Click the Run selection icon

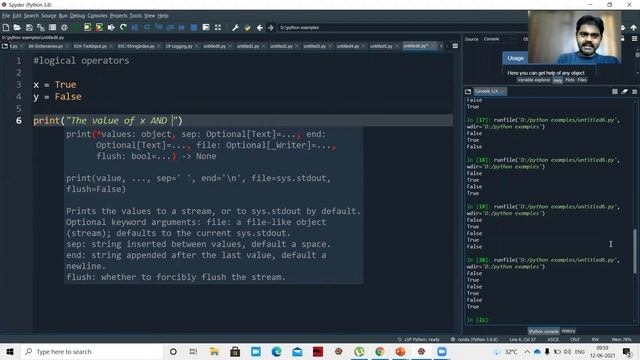(x=111, y=27)
